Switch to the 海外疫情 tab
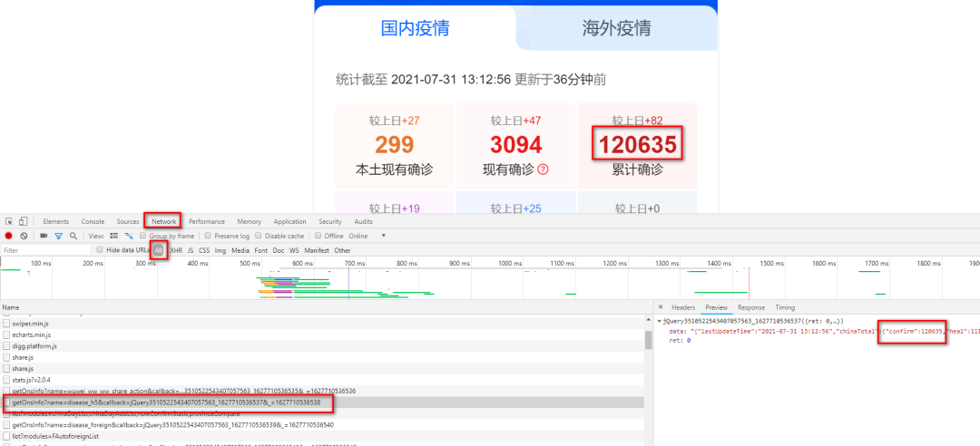Viewport: 980px width, 446px height. coord(616,28)
